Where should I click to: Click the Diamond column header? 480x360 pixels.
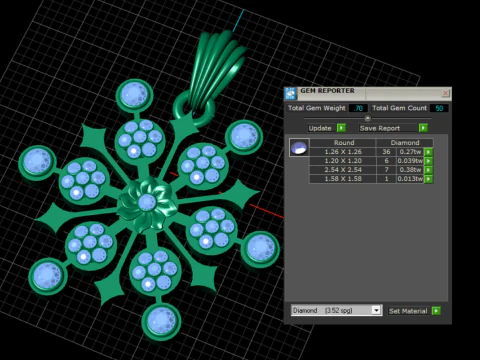[x=405, y=143]
